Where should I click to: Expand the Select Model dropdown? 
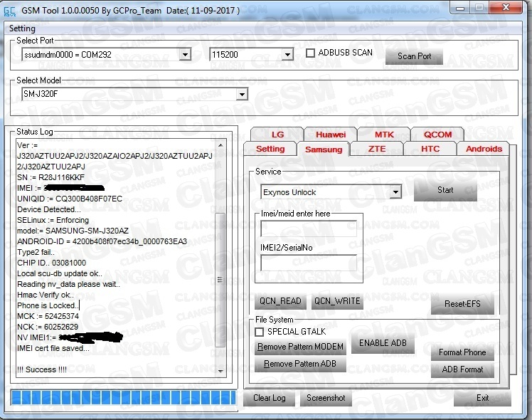click(242, 95)
